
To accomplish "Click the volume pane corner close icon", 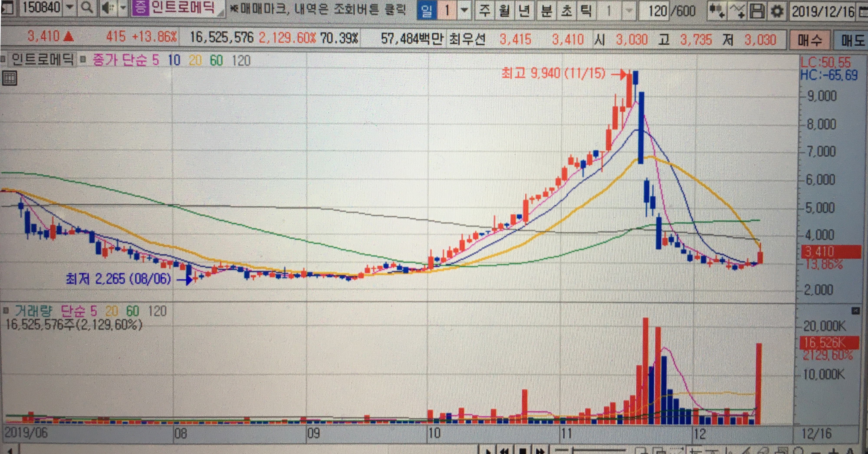I will point(856,311).
